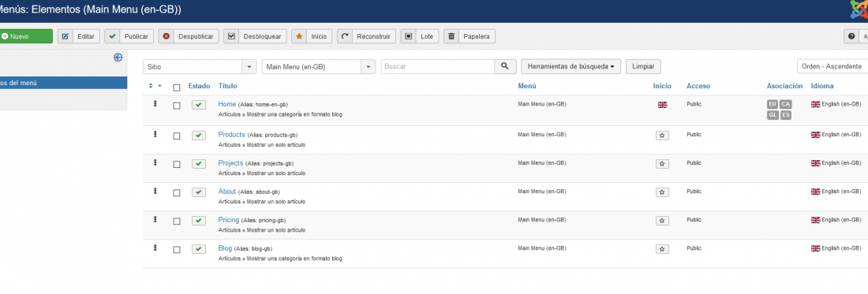Open the Blog menu item
The width and height of the screenshot is (868, 294).
225,248
